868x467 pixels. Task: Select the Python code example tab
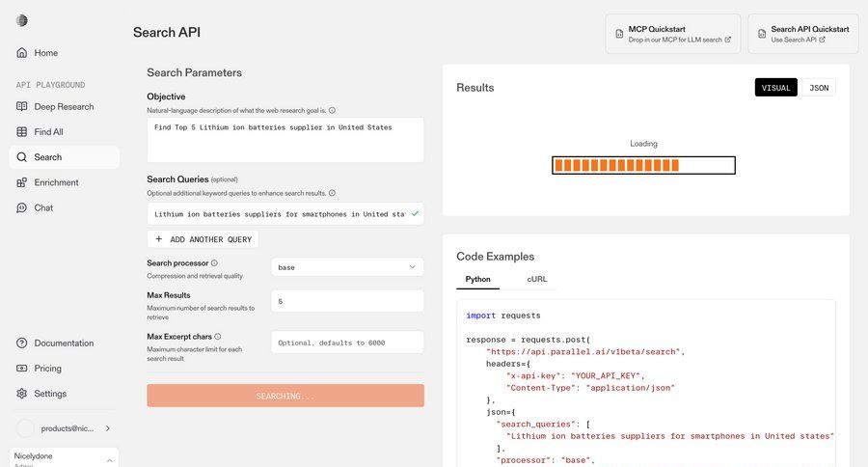[x=477, y=279]
